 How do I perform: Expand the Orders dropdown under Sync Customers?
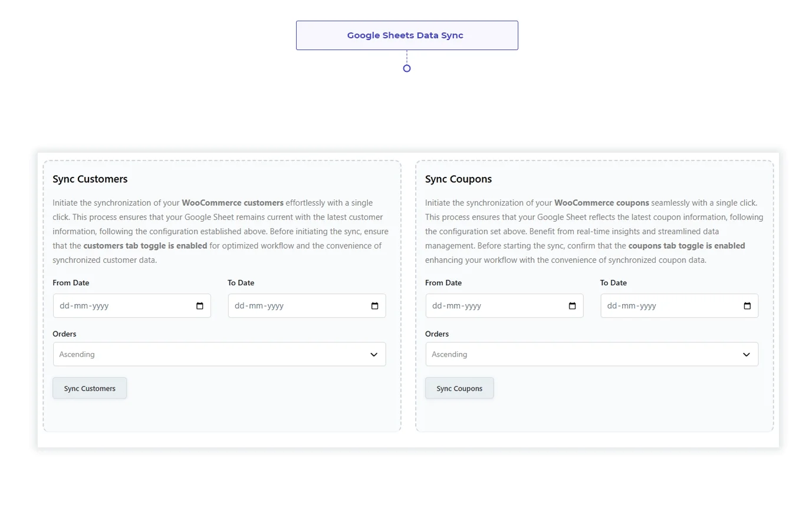coord(219,354)
